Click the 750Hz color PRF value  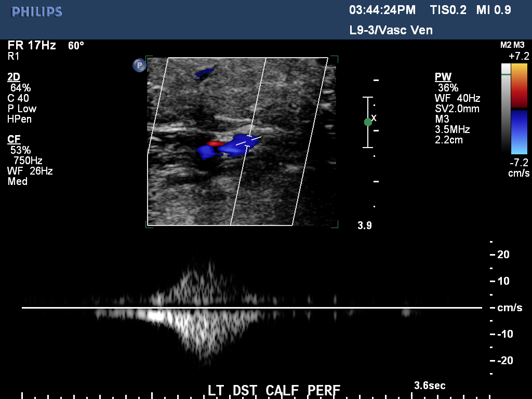pos(28,161)
